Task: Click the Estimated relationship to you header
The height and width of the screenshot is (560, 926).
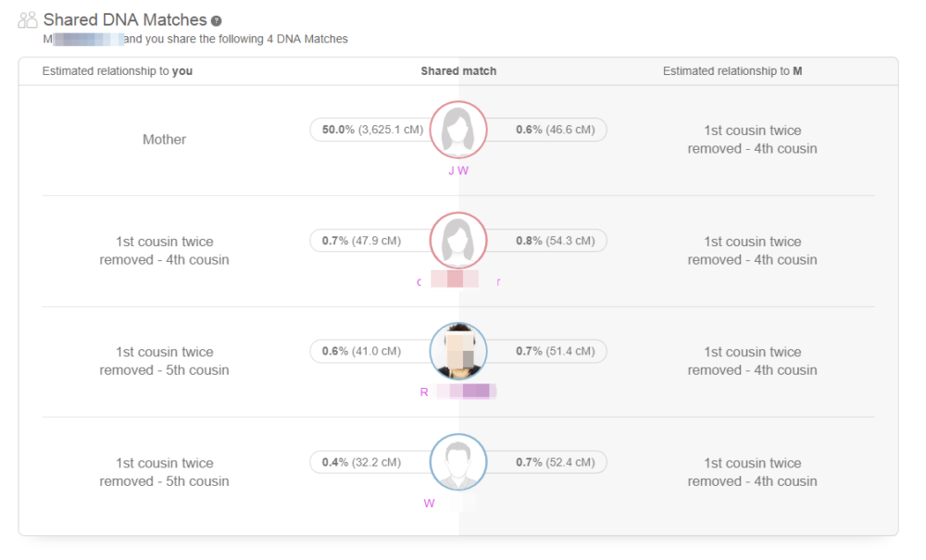Action: point(117,70)
